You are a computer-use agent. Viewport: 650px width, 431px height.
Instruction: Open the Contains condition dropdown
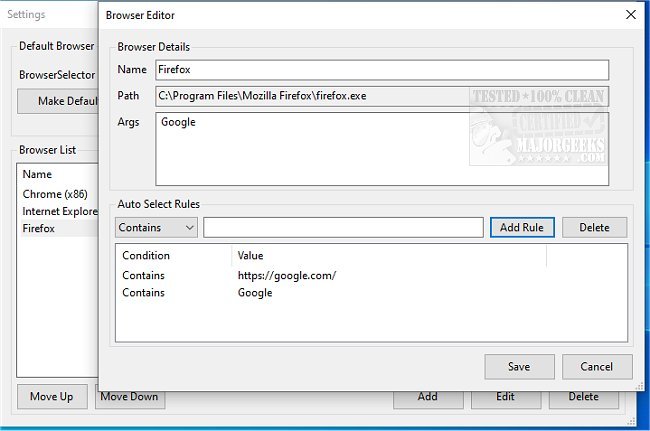157,228
